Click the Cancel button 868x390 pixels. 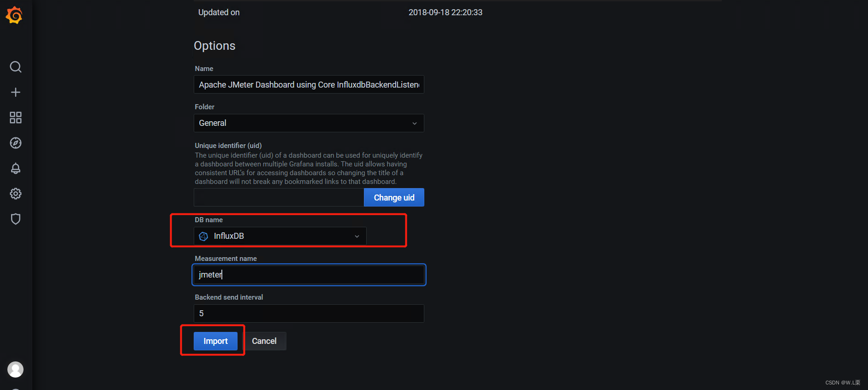pos(264,341)
